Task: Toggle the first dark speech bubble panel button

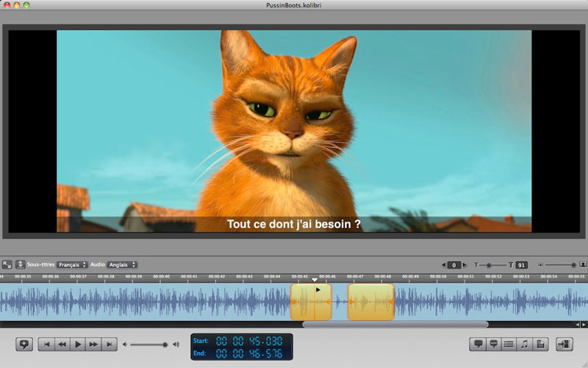Action: [x=478, y=344]
